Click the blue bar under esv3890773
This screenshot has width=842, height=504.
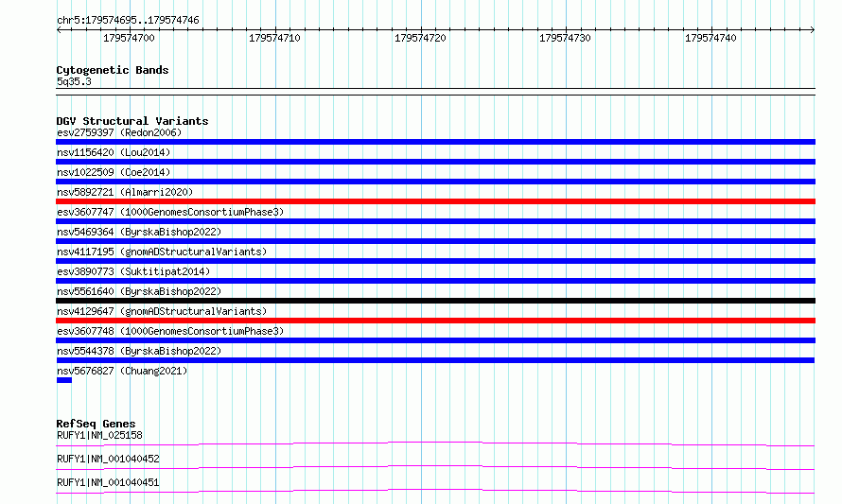tap(435, 281)
